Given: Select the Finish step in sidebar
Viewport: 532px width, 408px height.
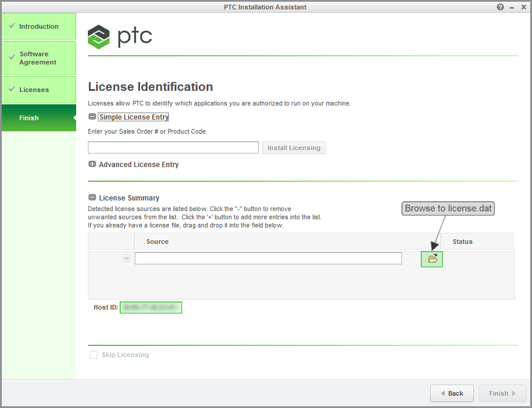Looking at the screenshot, I should [39, 118].
